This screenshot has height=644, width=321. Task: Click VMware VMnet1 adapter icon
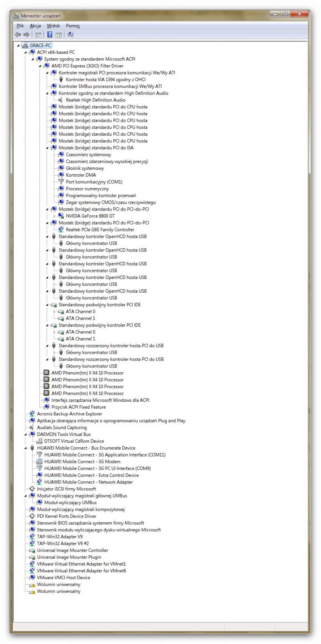pyautogui.click(x=32, y=564)
